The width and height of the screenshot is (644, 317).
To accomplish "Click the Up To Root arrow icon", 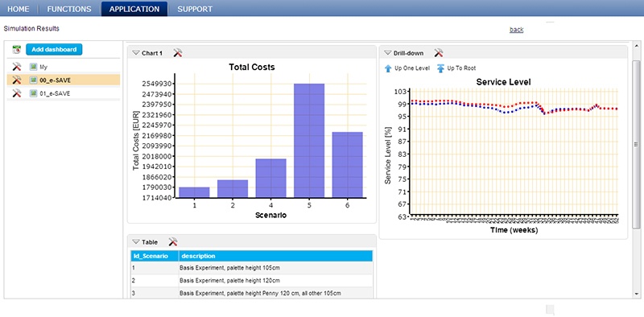I will [x=440, y=68].
